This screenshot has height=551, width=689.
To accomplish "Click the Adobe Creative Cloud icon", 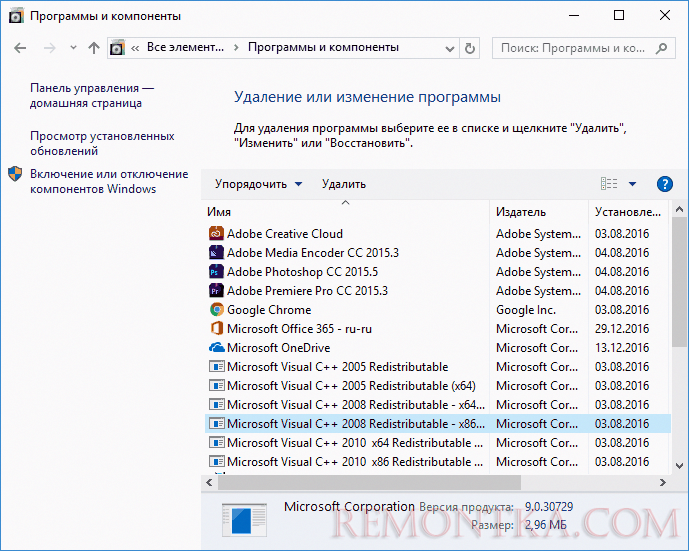I will coord(216,233).
